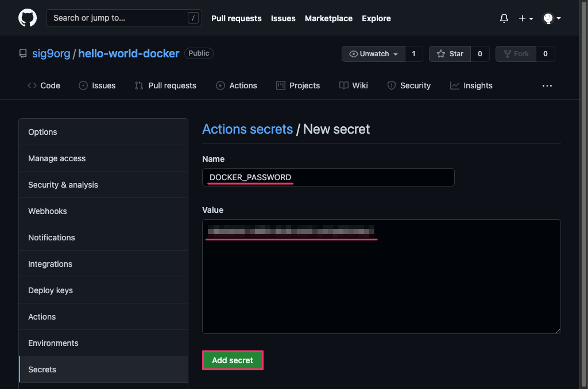Switch to the Insights tab
This screenshot has width=588, height=389.
pos(471,85)
